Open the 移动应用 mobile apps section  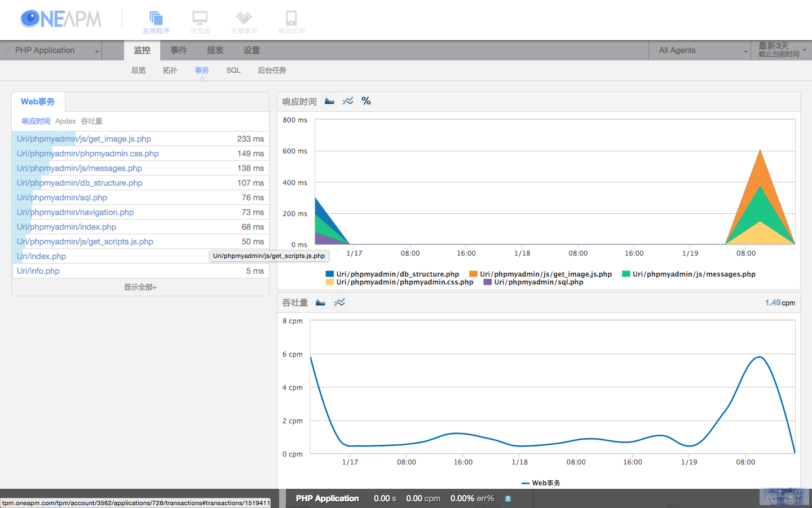coord(292,23)
